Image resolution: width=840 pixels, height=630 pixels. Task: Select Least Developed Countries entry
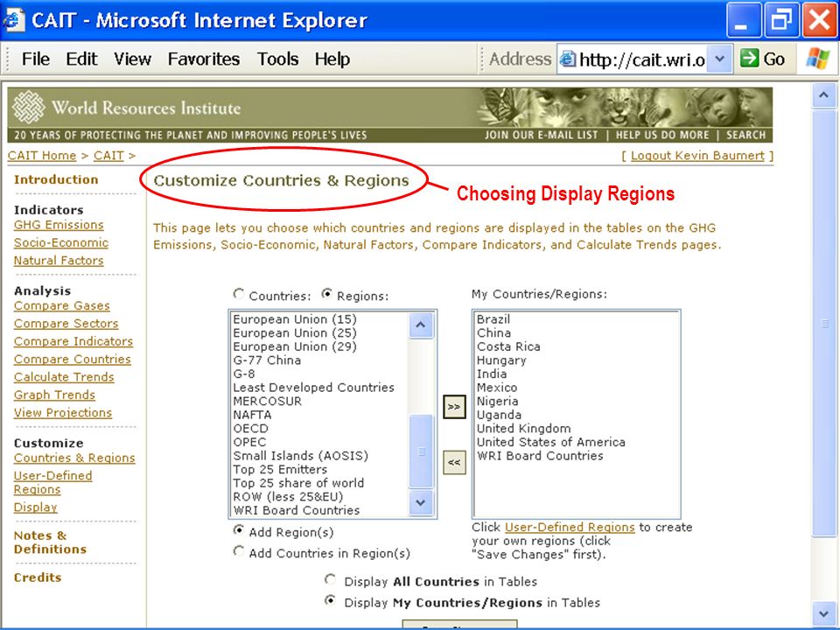pyautogui.click(x=314, y=388)
